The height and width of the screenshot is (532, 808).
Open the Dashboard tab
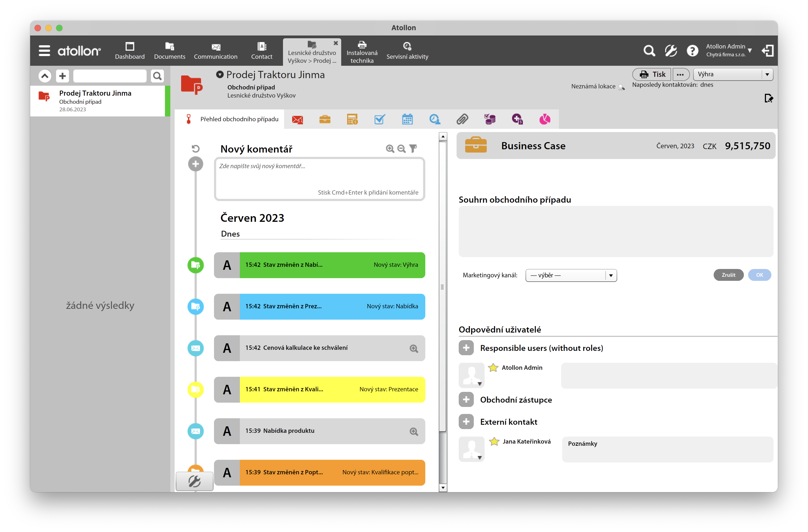click(130, 51)
